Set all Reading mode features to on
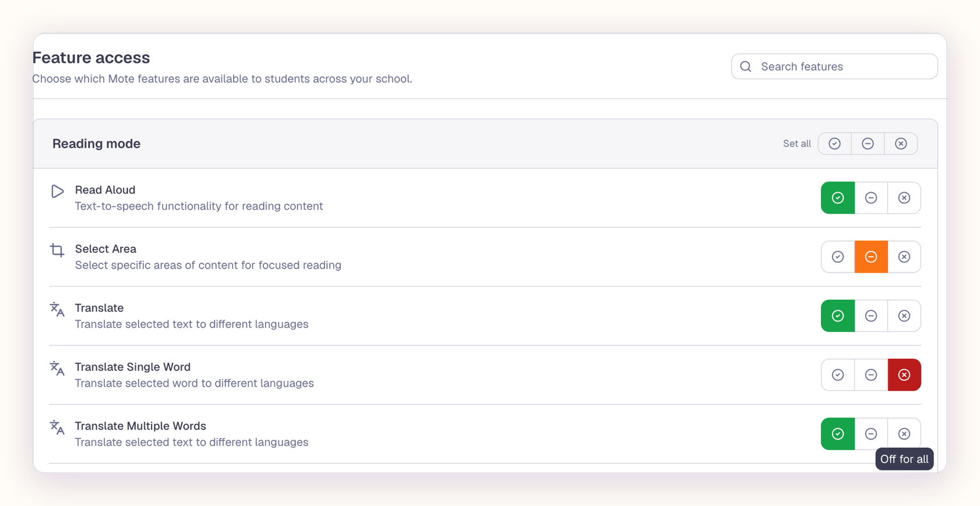The height and width of the screenshot is (506, 980). [834, 143]
